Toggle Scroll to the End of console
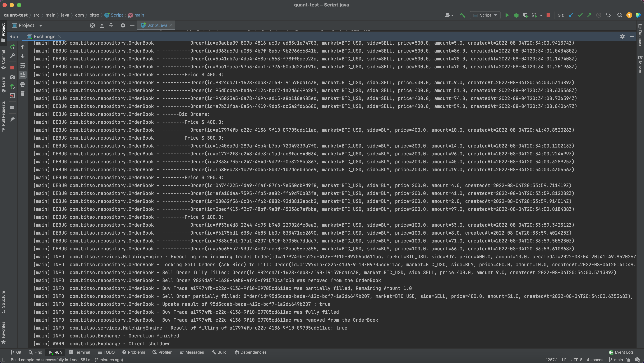This screenshot has width=644, height=363. click(x=22, y=75)
